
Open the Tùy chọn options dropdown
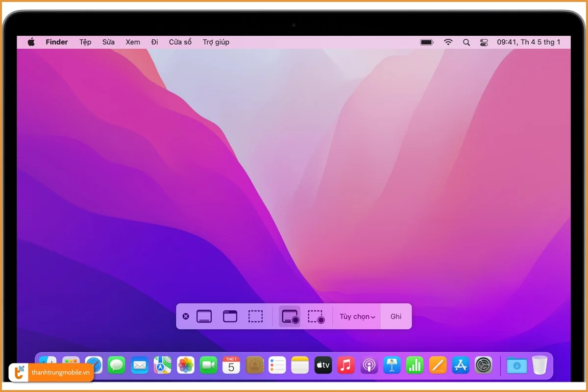click(x=356, y=316)
